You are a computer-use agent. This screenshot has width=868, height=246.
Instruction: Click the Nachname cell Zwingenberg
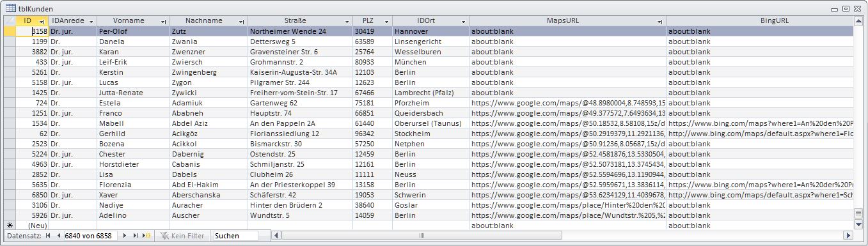tap(209, 72)
